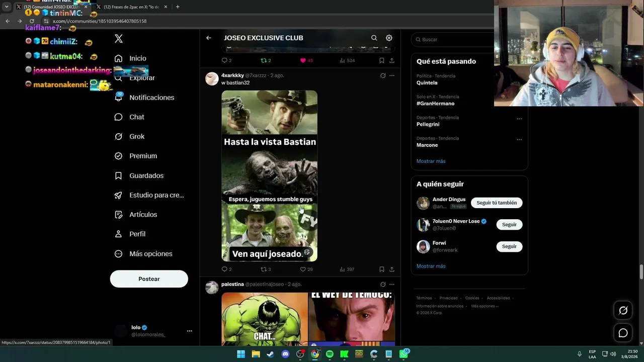
Task: Bookmark the post with 534 views
Action: pyautogui.click(x=382, y=60)
